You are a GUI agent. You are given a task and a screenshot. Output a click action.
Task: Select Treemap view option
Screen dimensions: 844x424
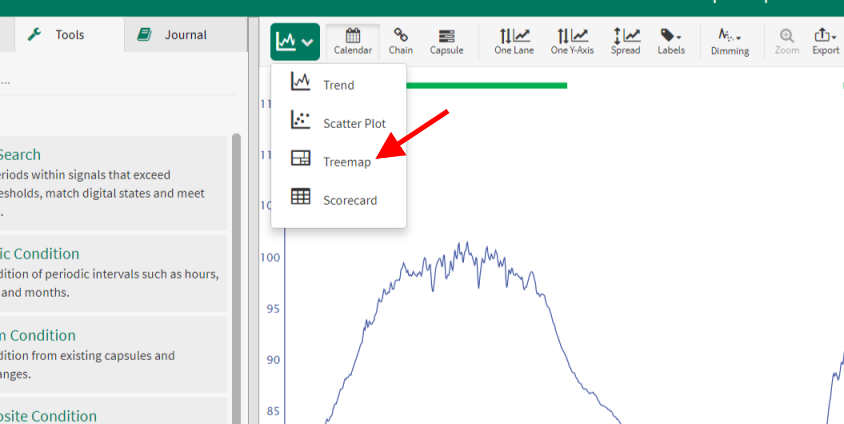346,161
